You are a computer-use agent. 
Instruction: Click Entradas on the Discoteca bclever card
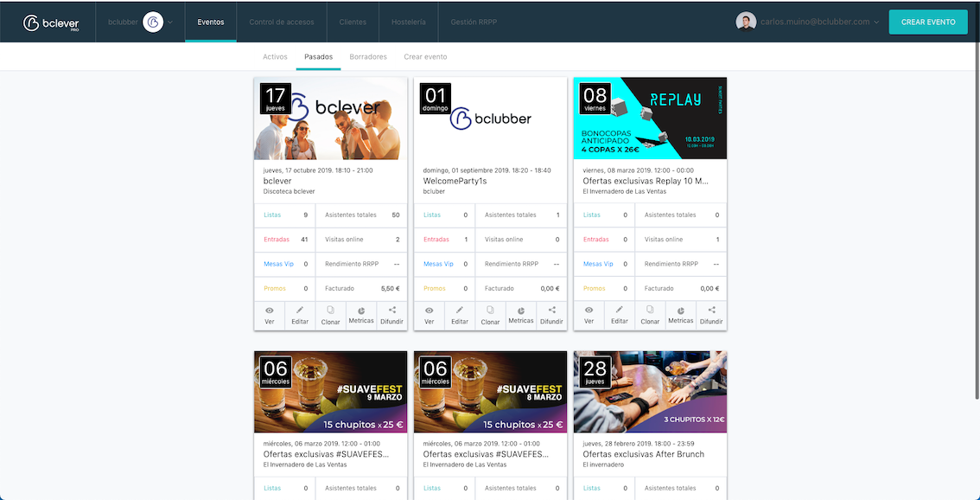point(277,239)
